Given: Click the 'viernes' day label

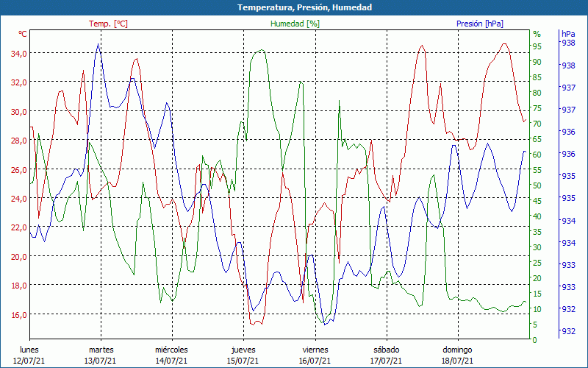Looking at the screenshot, I should [315, 350].
